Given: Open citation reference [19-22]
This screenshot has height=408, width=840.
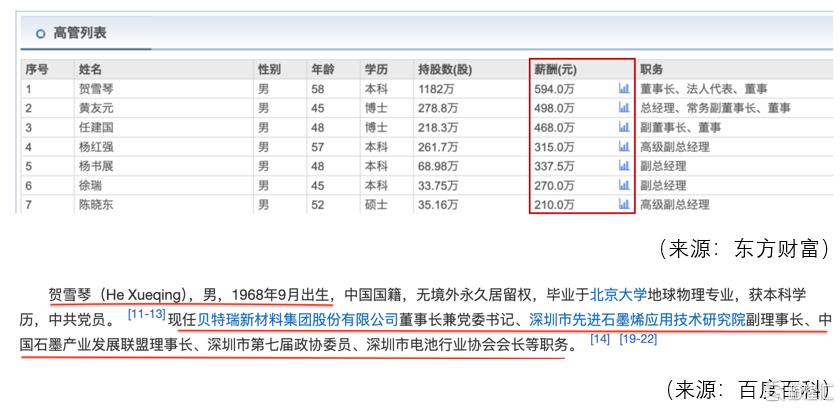Looking at the screenshot, I should (x=638, y=339).
